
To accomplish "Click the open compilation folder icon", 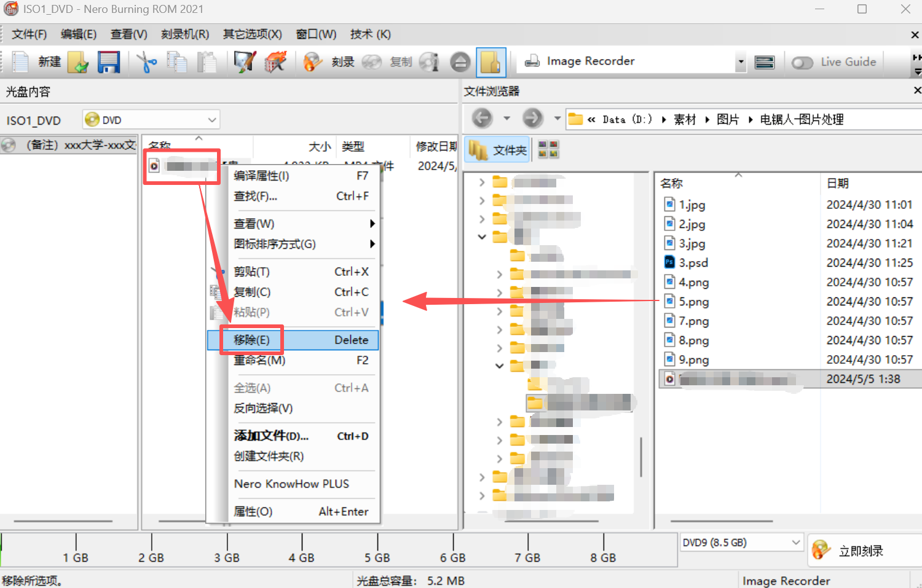I will coord(78,62).
